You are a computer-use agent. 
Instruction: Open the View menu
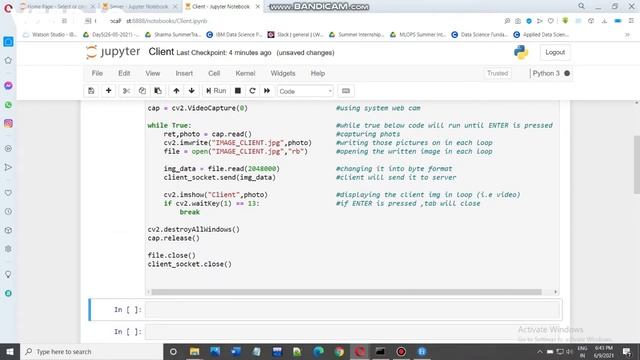(x=153, y=73)
